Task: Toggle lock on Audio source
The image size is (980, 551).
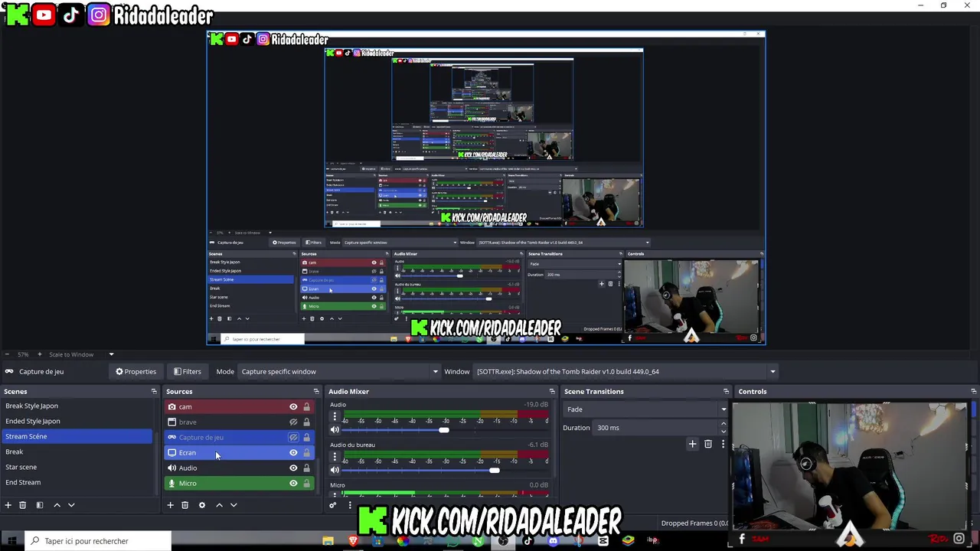Action: pos(307,468)
